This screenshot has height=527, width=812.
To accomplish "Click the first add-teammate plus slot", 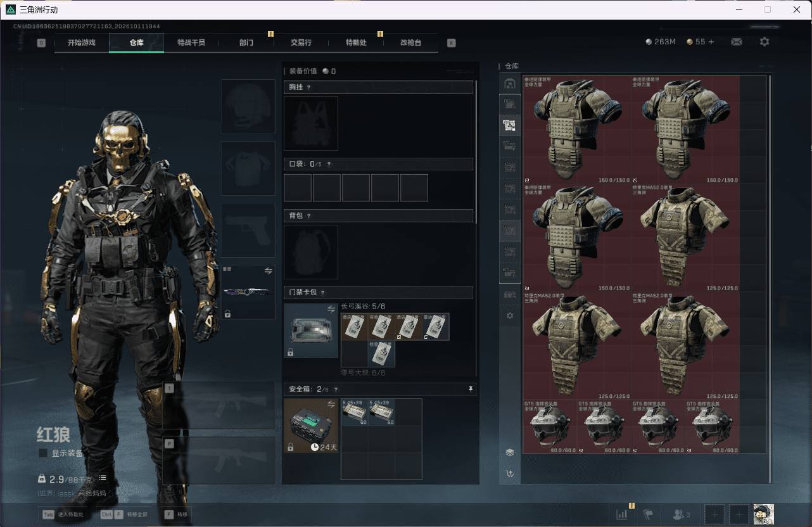I will 714,514.
